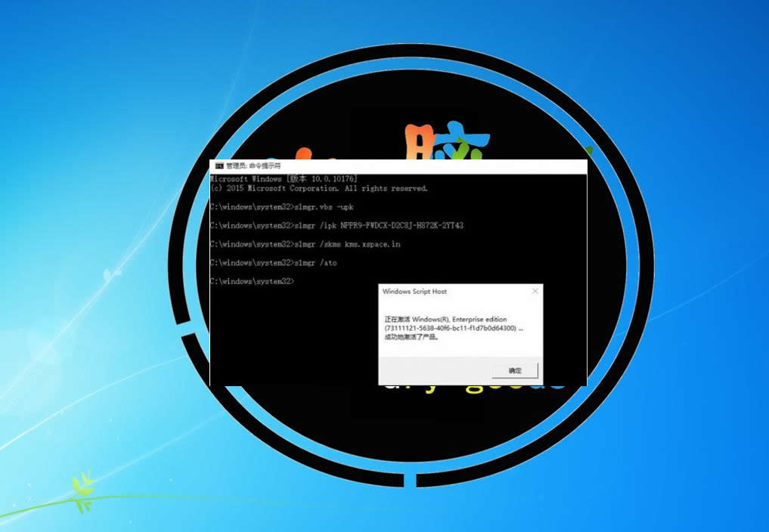Close the Windows Script Host dialog
Viewport: 769px width, 532px height.
[x=535, y=291]
